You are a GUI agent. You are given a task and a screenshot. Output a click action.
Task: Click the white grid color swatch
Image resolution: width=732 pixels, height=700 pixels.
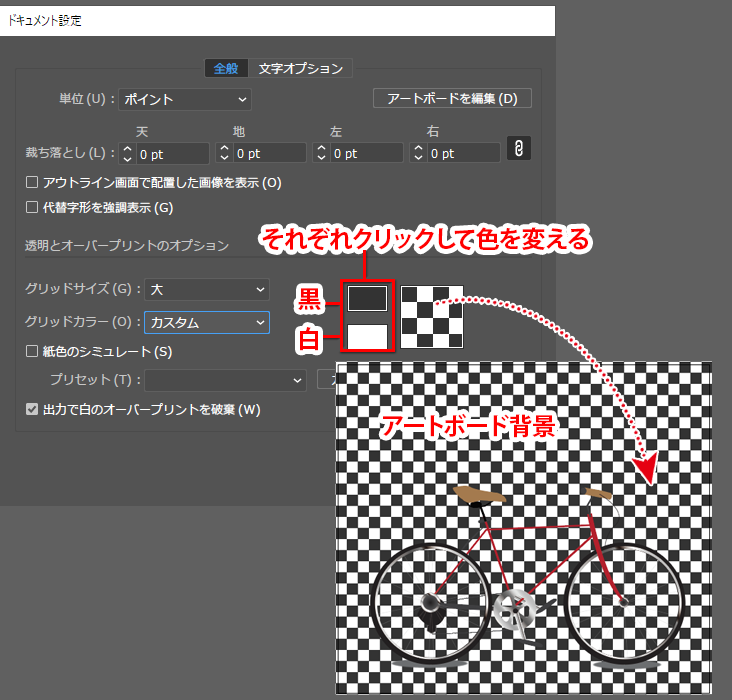pyautogui.click(x=367, y=336)
